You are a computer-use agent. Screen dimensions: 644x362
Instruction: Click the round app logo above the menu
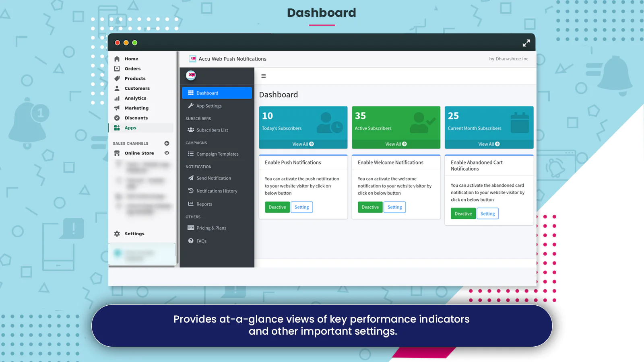(191, 75)
